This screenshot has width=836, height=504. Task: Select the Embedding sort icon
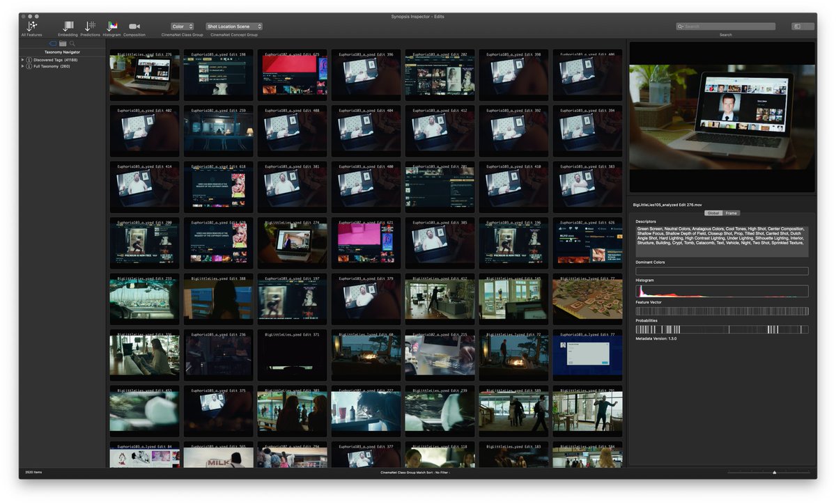[x=68, y=26]
